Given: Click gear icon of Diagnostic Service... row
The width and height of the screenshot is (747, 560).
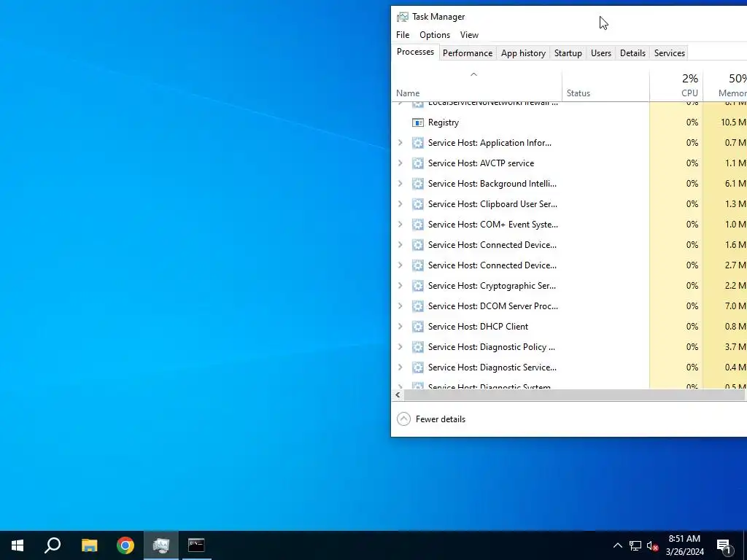Looking at the screenshot, I should [x=418, y=367].
